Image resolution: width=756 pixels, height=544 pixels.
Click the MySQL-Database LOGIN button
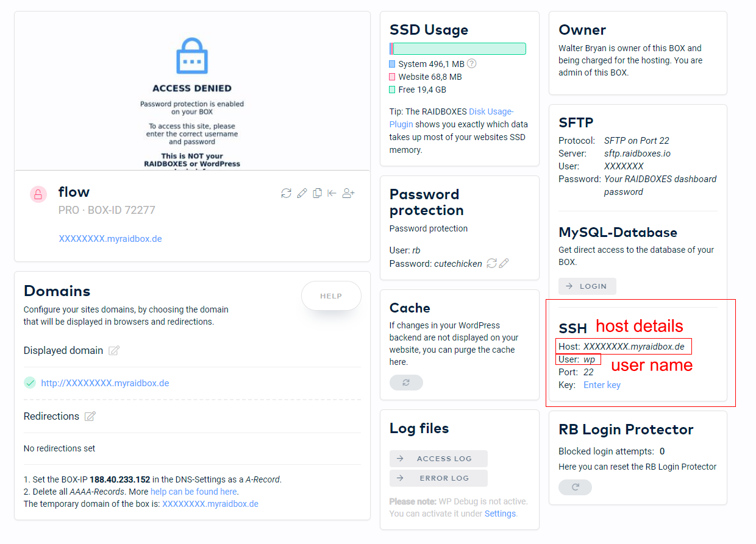pyautogui.click(x=587, y=286)
